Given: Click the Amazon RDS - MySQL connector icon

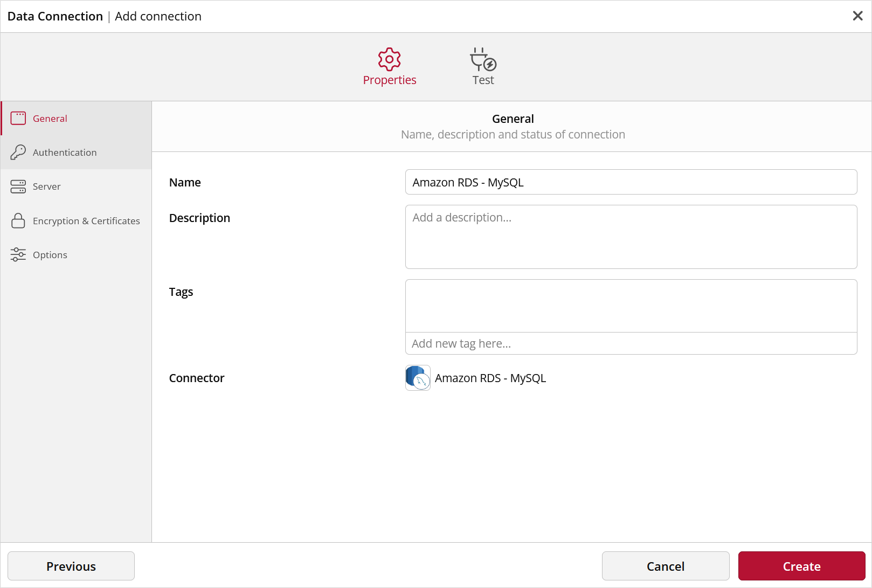Looking at the screenshot, I should 417,378.
